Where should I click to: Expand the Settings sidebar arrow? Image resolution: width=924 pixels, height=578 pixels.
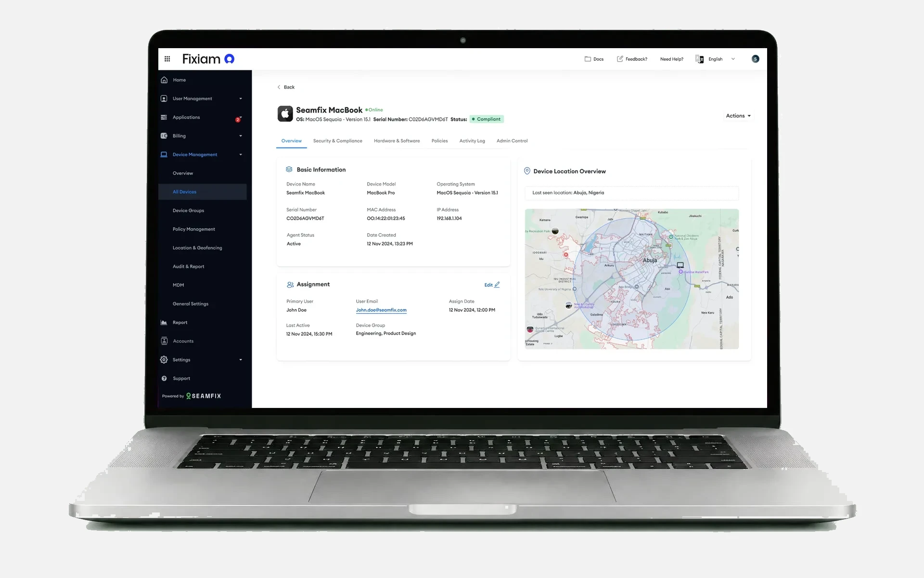coord(241,360)
